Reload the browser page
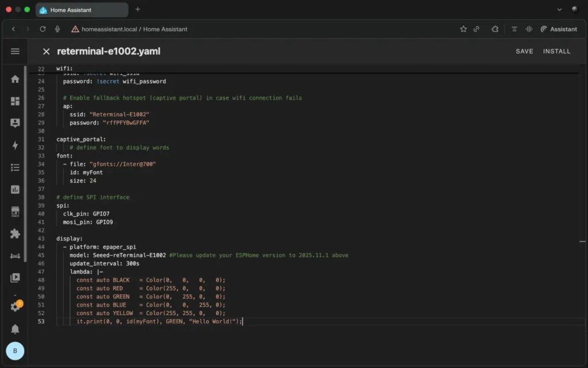 tap(42, 29)
